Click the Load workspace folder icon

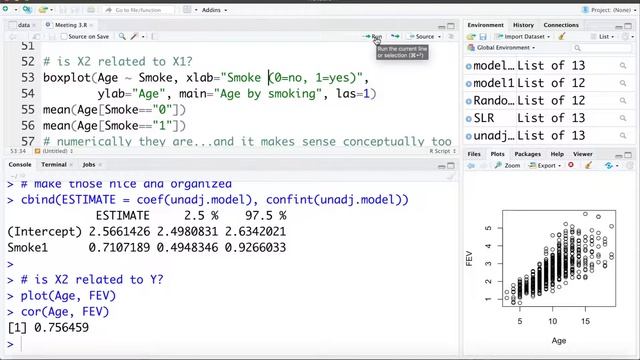click(471, 36)
